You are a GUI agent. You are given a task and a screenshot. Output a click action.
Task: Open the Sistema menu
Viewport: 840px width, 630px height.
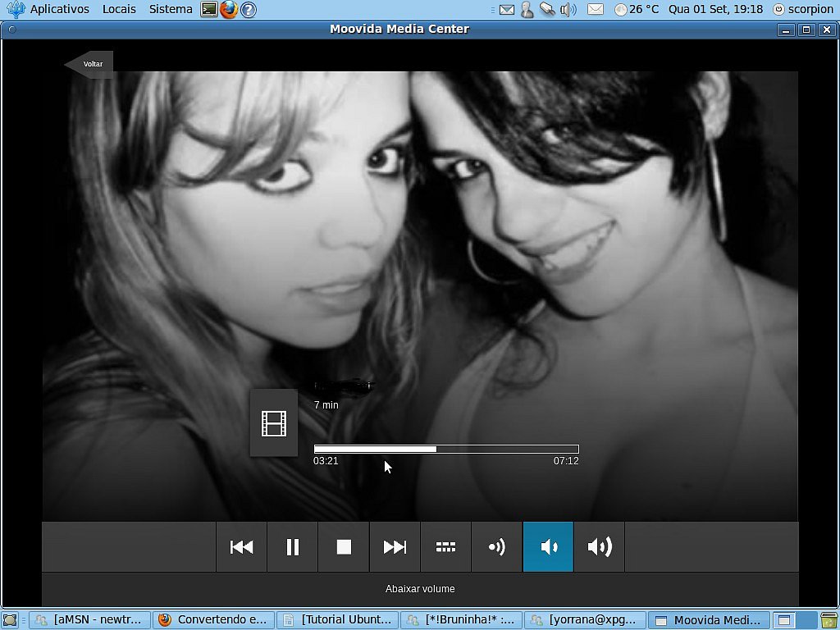point(171,9)
